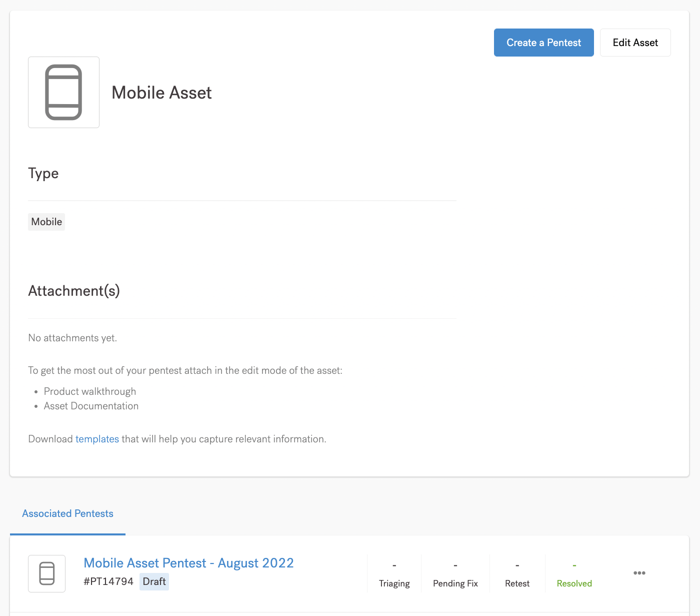
Task: Switch to the Associated Pentests tab
Action: click(x=67, y=513)
